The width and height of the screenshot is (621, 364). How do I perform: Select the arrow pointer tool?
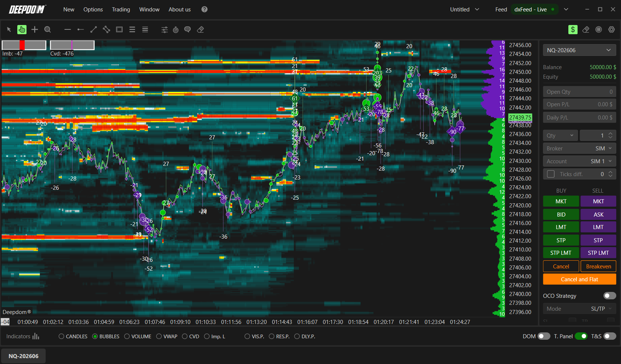(9, 30)
